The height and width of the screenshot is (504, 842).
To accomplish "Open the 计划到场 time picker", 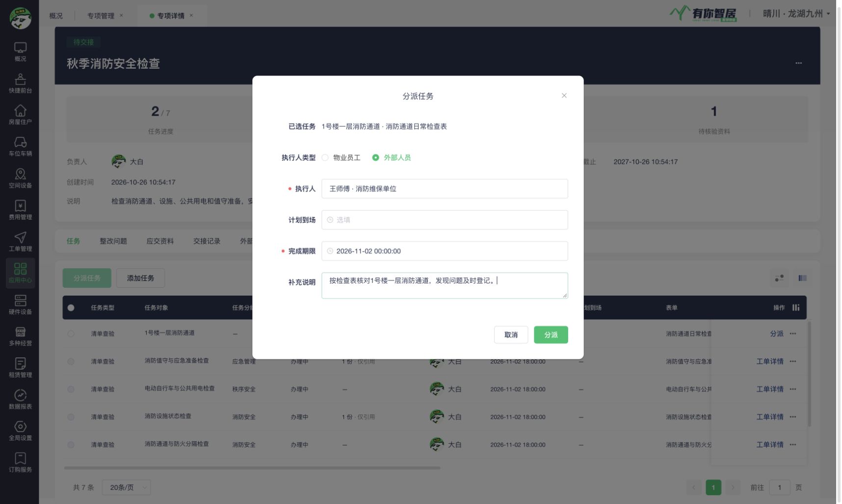I will pyautogui.click(x=445, y=220).
